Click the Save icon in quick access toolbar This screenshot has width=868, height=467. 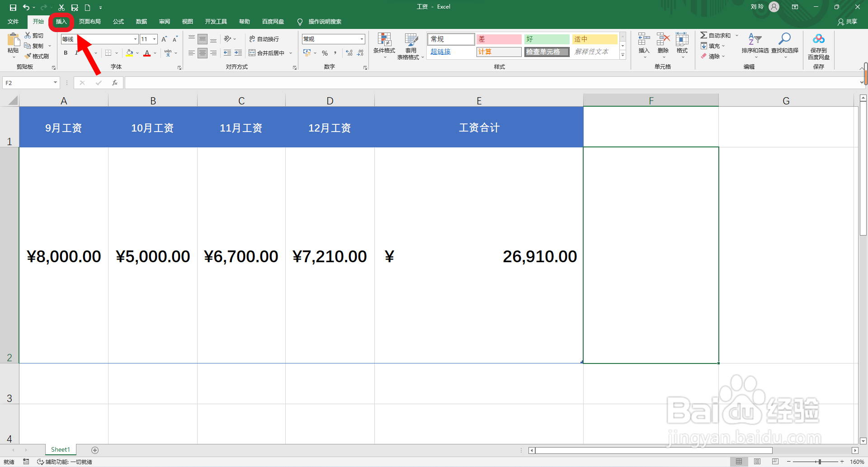click(x=13, y=7)
